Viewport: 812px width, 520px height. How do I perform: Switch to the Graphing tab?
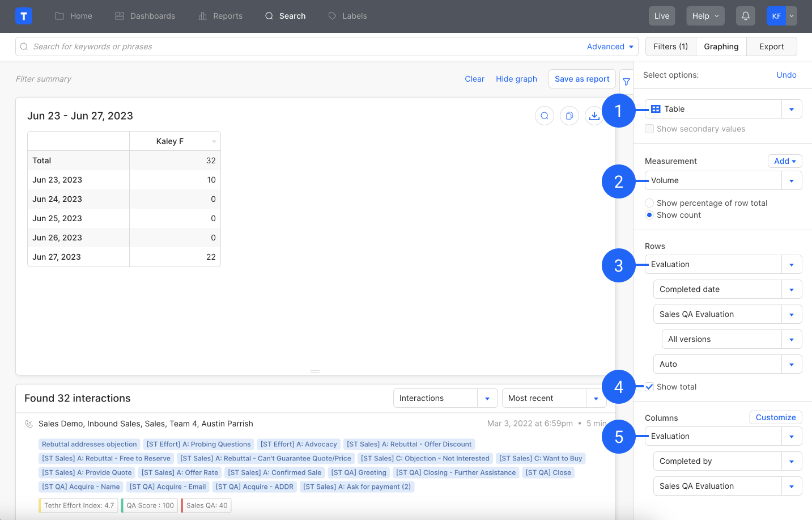click(721, 46)
